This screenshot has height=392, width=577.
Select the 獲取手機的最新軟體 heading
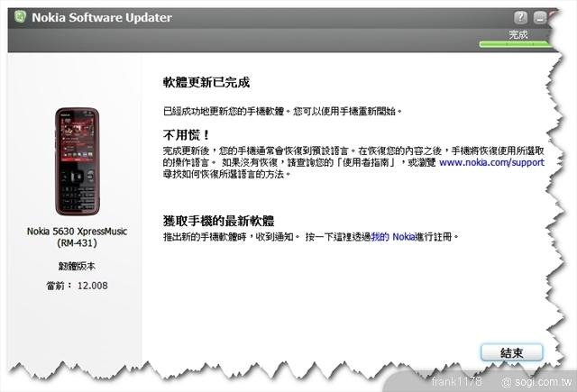coord(218,221)
